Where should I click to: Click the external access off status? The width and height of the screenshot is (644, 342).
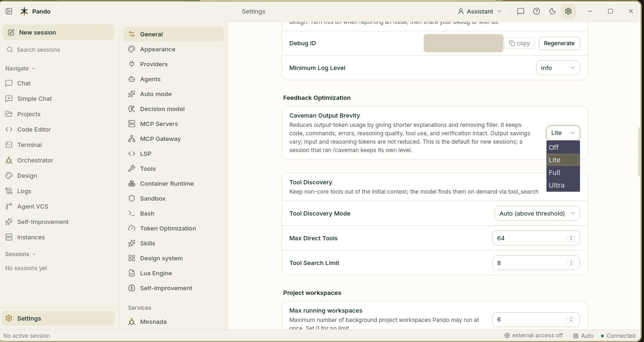(533, 335)
